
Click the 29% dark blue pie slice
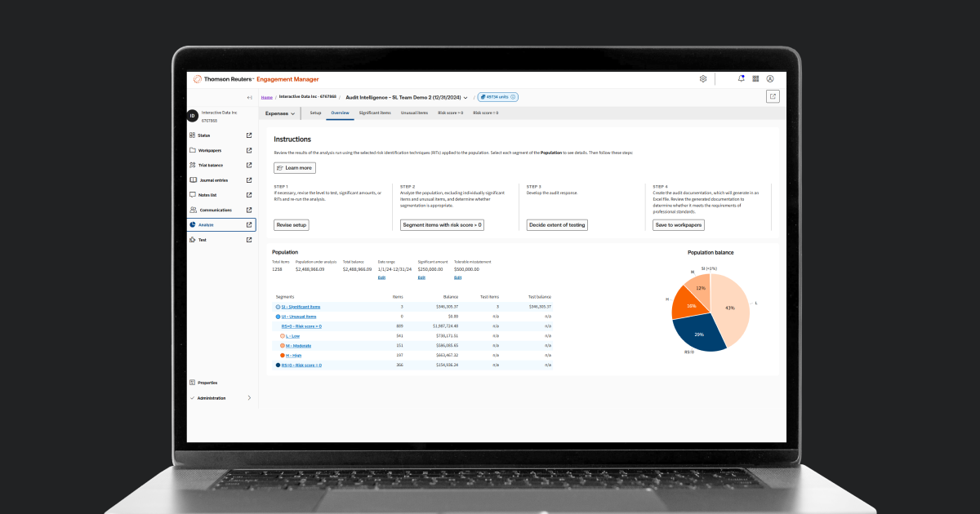700,335
